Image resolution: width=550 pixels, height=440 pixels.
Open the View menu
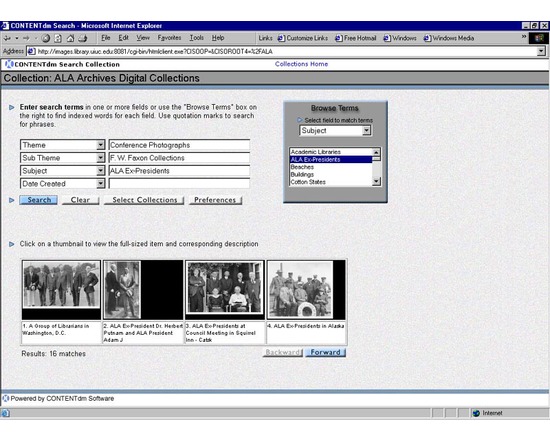click(143, 38)
